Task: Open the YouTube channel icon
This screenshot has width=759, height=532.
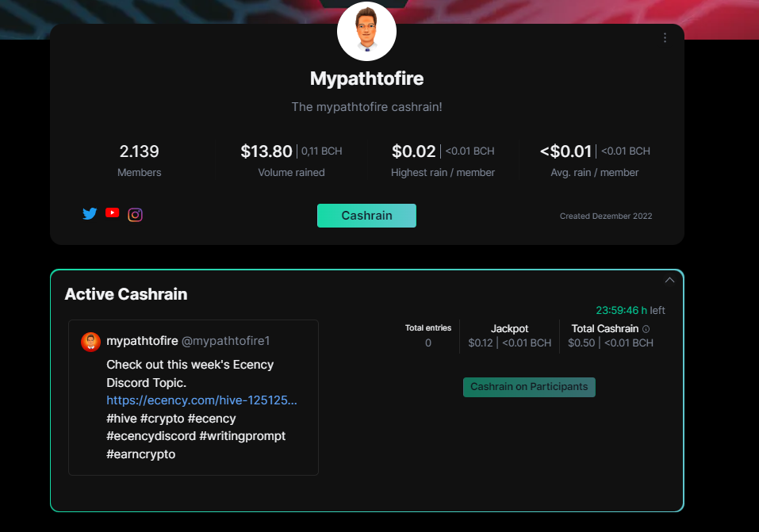Action: [113, 212]
